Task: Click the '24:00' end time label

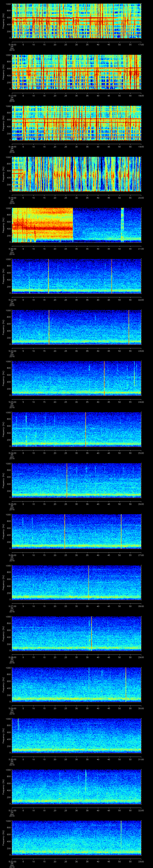Action: click(141, 402)
